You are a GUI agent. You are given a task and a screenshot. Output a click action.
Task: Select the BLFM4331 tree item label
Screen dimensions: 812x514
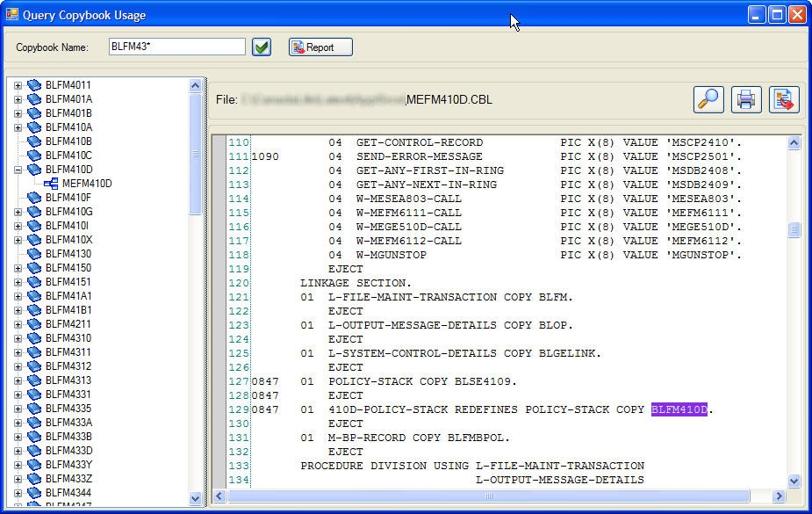pos(68,395)
